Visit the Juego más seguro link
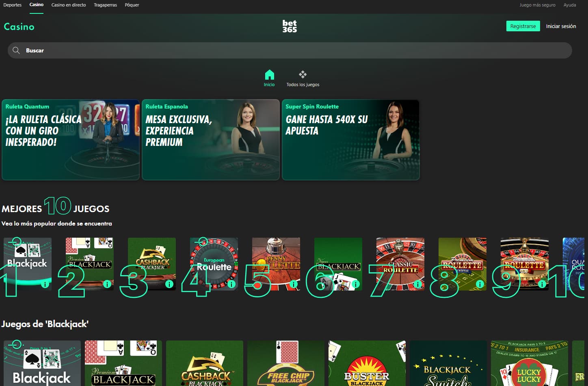The width and height of the screenshot is (588, 386). (537, 5)
